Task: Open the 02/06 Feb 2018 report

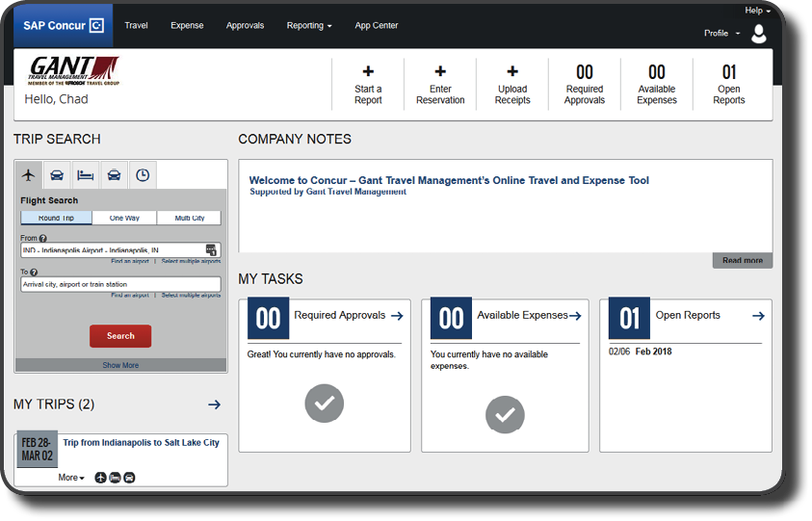Action: pos(641,352)
